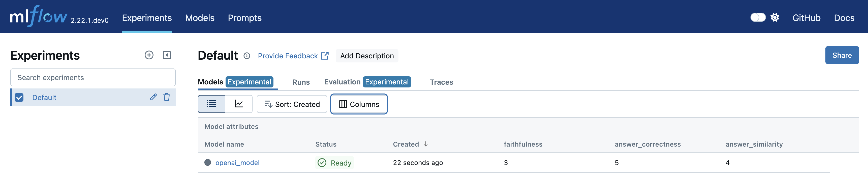The height and width of the screenshot is (185, 868).
Task: Click the Share button
Action: [842, 55]
